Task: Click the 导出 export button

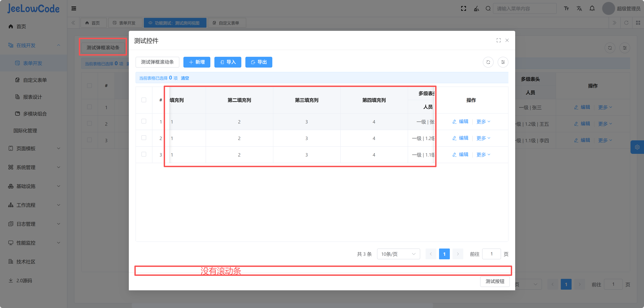Action: [x=259, y=62]
